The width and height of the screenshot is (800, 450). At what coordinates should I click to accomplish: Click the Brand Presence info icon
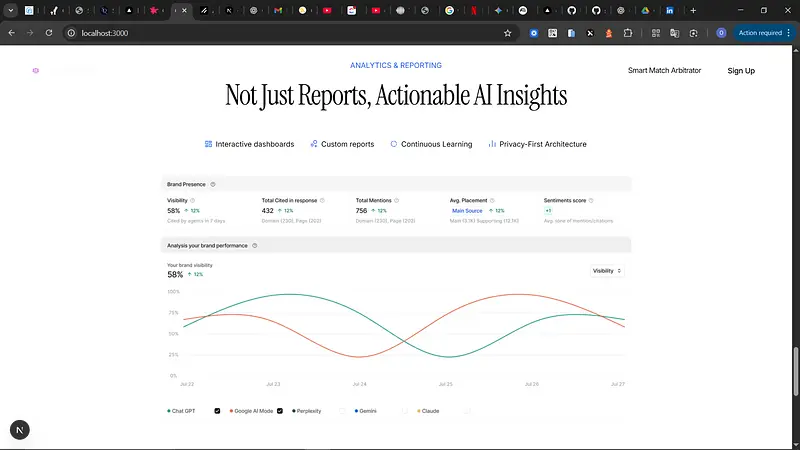click(213, 184)
